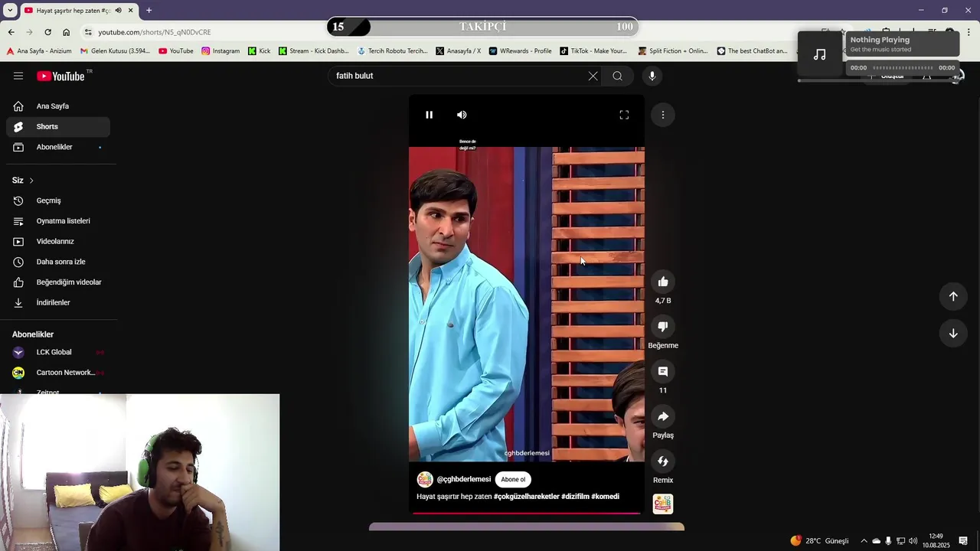Go to previous Short with up arrow
Viewport: 980px width, 551px height.
tap(953, 296)
